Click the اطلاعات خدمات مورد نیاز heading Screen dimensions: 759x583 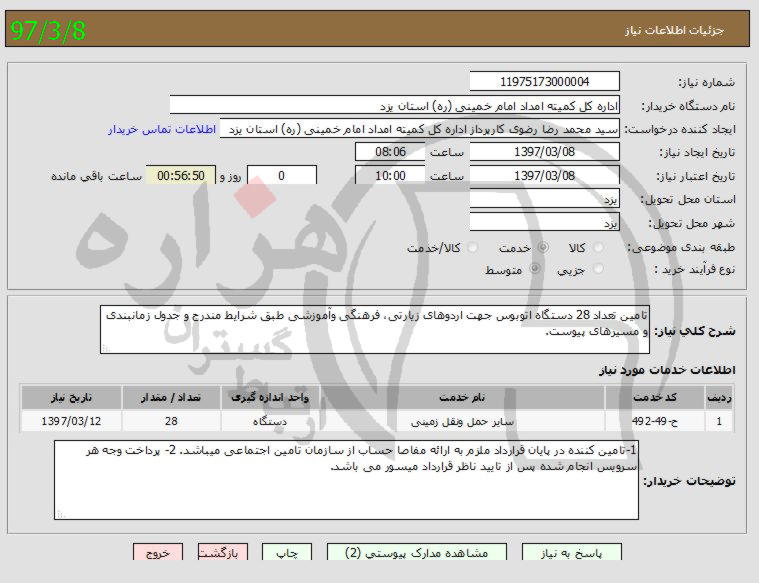point(667,370)
